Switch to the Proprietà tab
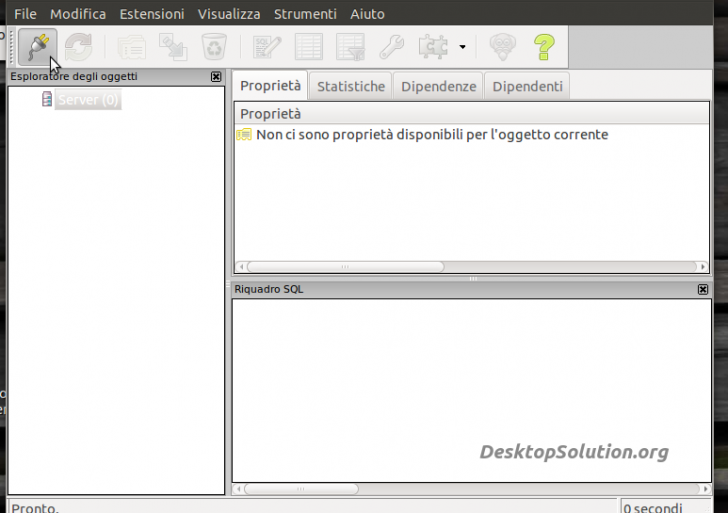 click(270, 86)
